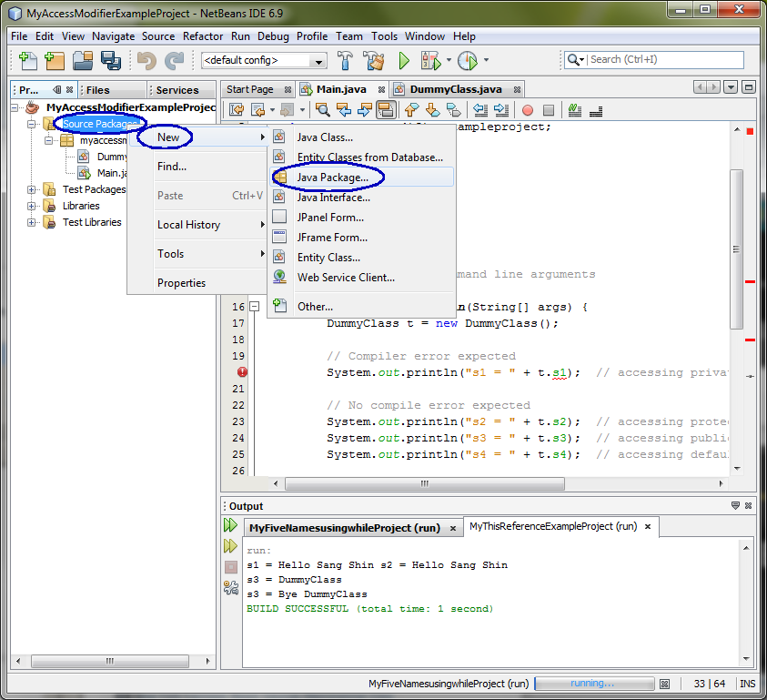
Task: Close the MyFiveNamesusingwhileProject output tab
Action: (x=453, y=528)
